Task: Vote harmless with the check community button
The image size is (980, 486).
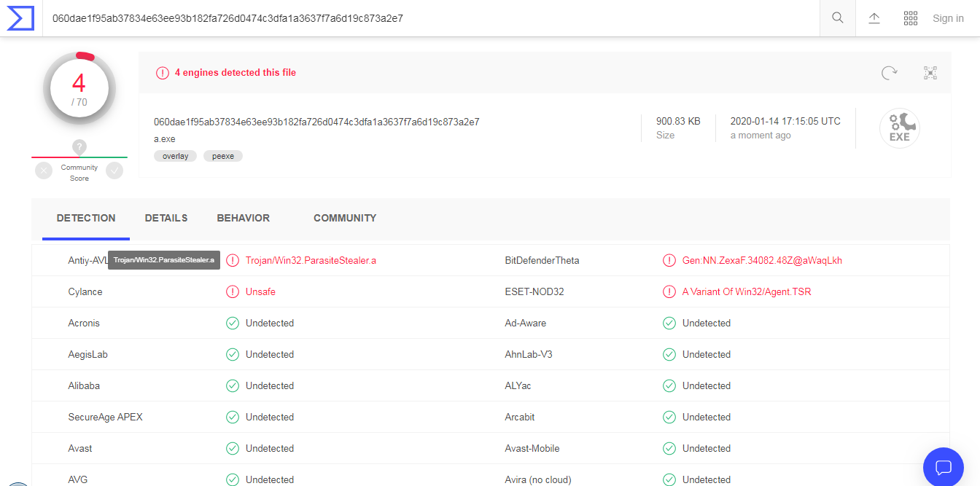Action: [x=114, y=171]
